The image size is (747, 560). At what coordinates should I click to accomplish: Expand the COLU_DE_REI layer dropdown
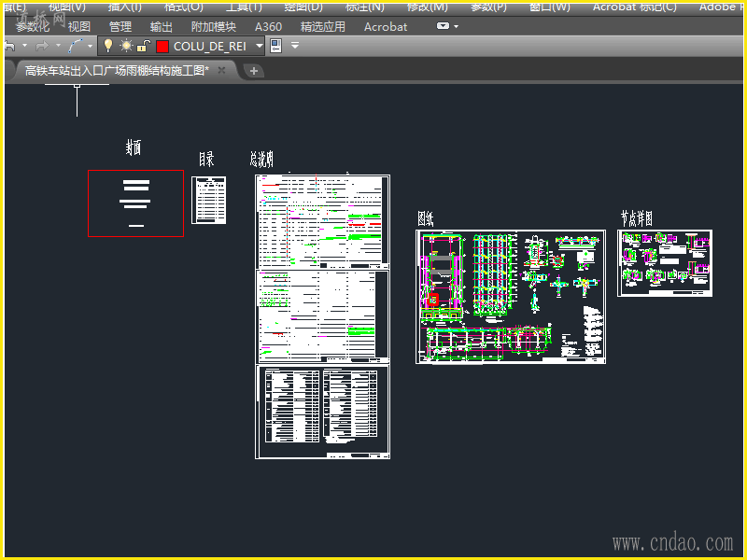pos(260,46)
